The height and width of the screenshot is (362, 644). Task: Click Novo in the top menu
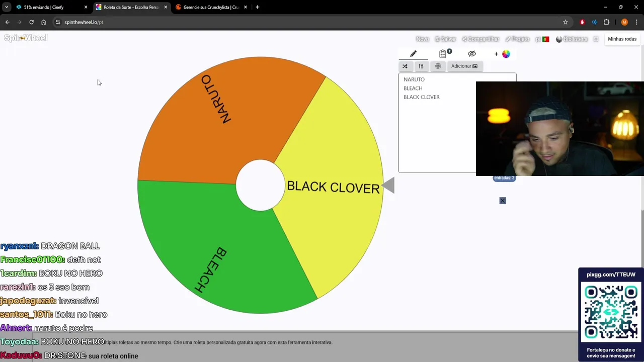point(423,39)
